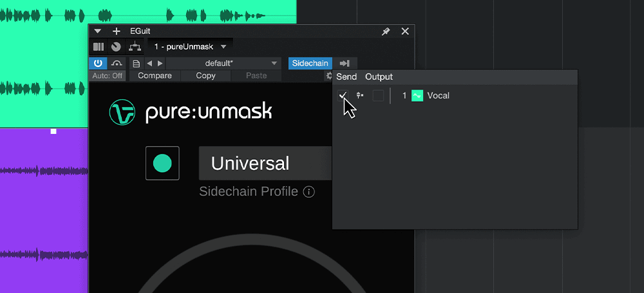
Task: Click the Auto: Off automation button
Action: pyautogui.click(x=107, y=75)
